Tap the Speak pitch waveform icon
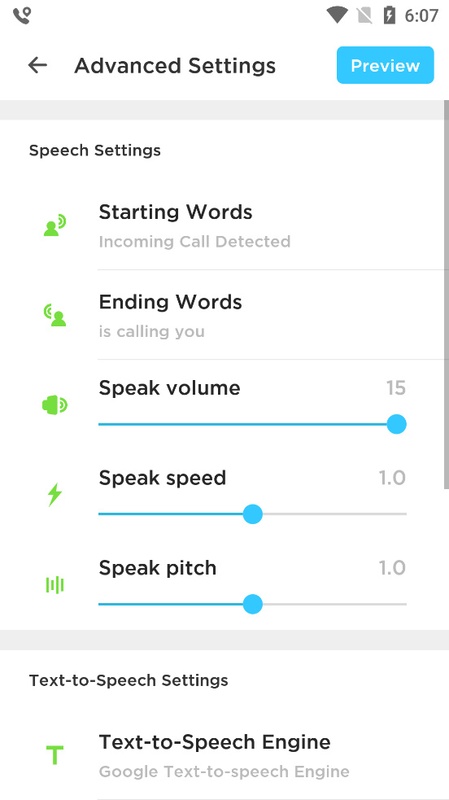 (x=55, y=585)
